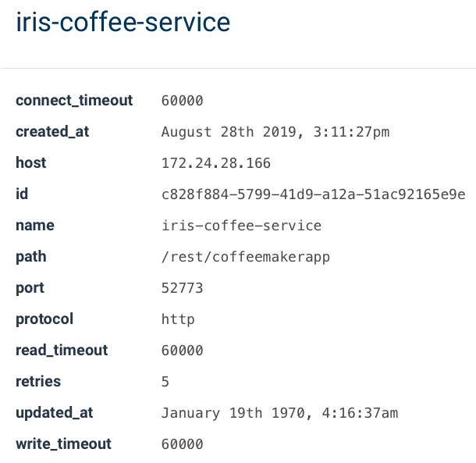The height and width of the screenshot is (463, 476).
Task: Click the created_at date value
Action: (275, 132)
